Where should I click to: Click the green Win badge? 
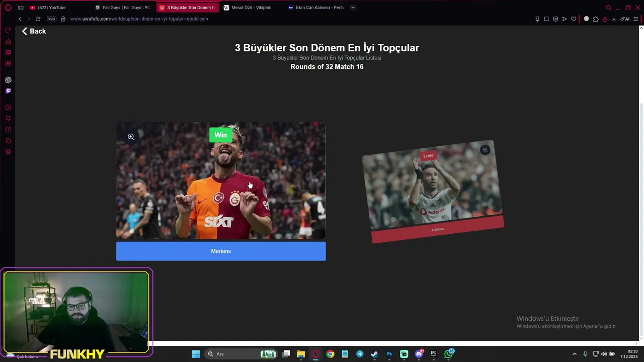(x=221, y=135)
